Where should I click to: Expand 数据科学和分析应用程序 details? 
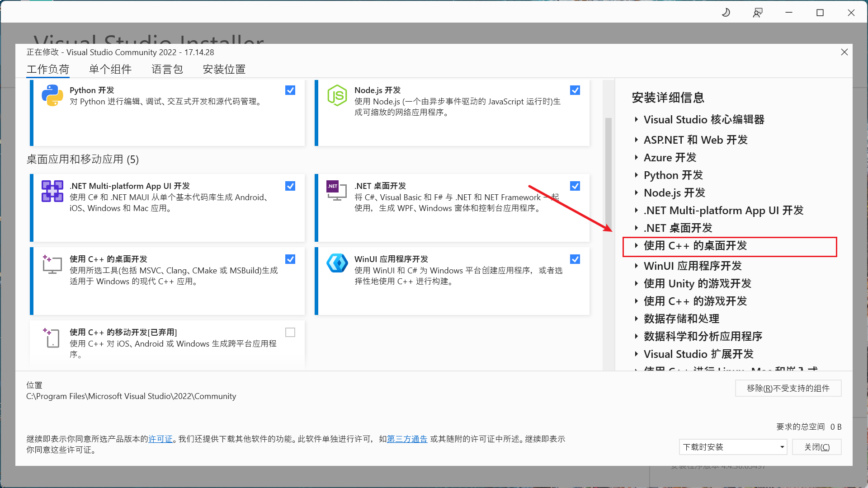636,337
